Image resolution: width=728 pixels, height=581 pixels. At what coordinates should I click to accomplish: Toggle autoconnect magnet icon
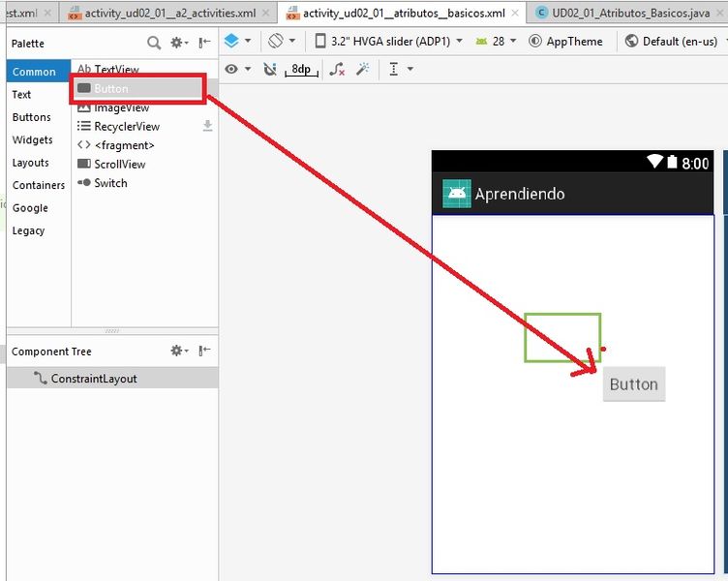pos(270,69)
